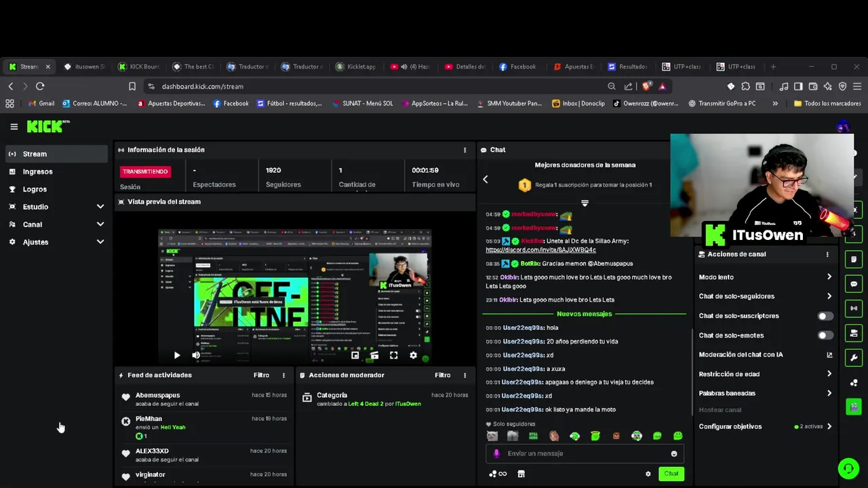
Task: Open the hamburger menu beside Kick logo
Action: pos(14,127)
